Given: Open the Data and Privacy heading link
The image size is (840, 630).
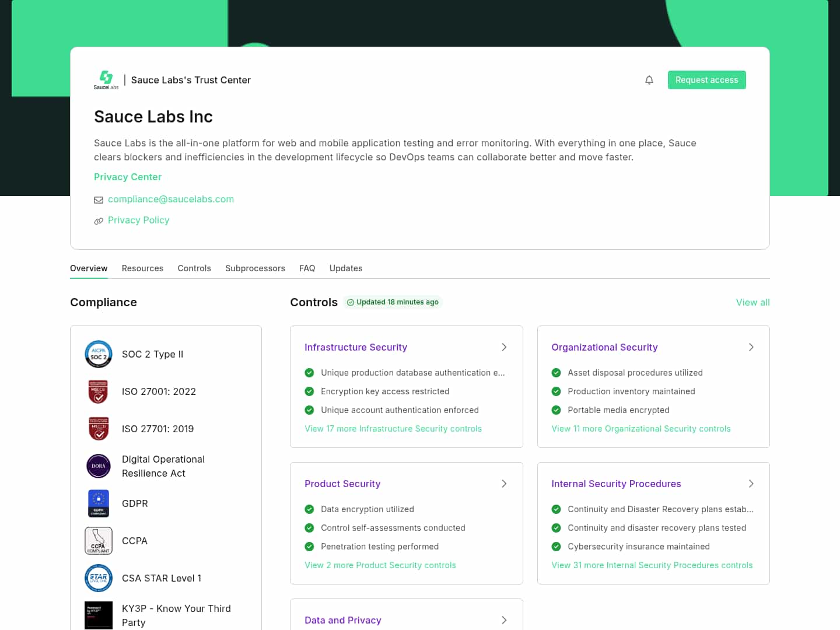Looking at the screenshot, I should tap(343, 620).
